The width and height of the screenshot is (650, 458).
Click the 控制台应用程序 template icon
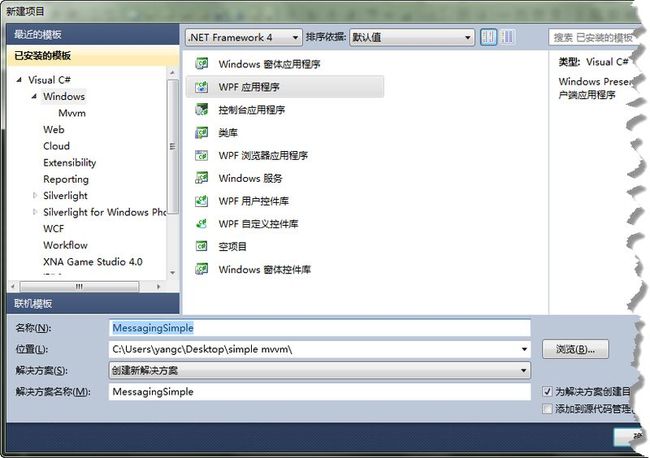(x=201, y=109)
